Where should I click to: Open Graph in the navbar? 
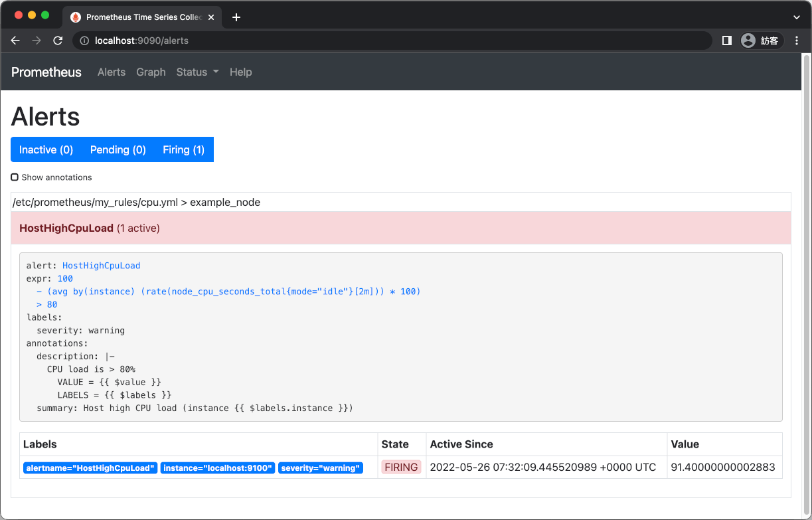click(x=151, y=72)
